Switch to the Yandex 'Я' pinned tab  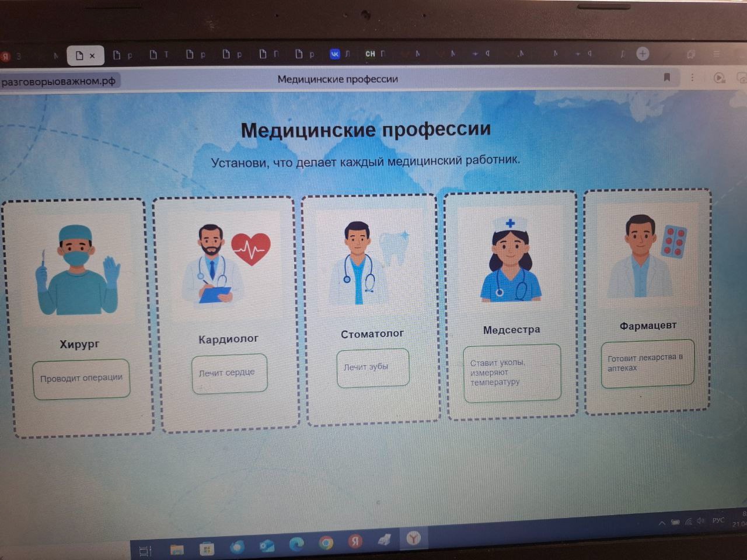[5, 56]
